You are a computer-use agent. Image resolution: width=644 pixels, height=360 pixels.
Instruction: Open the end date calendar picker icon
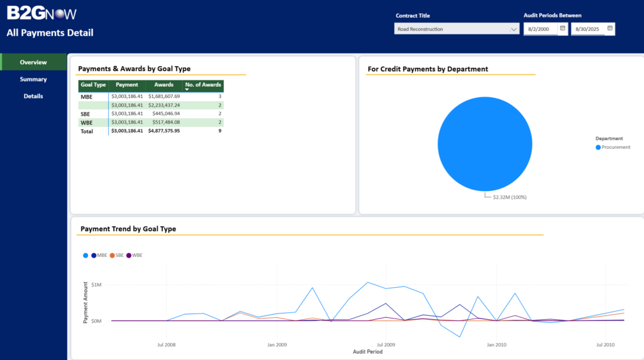pyautogui.click(x=610, y=28)
